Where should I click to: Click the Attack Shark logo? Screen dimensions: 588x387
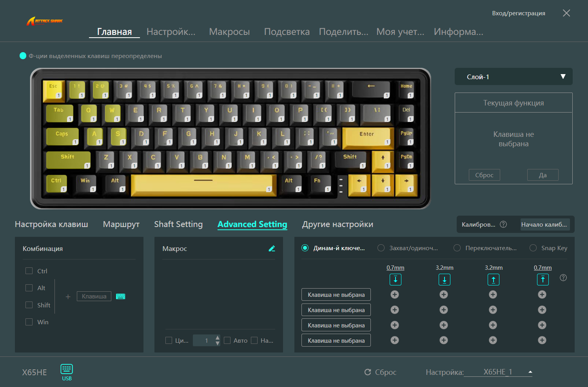coord(45,21)
